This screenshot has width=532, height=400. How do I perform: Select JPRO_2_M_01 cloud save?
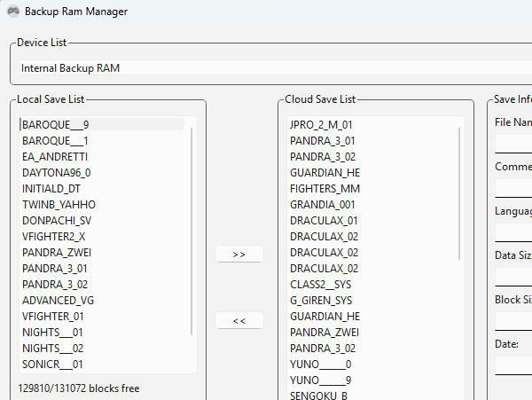(370, 124)
